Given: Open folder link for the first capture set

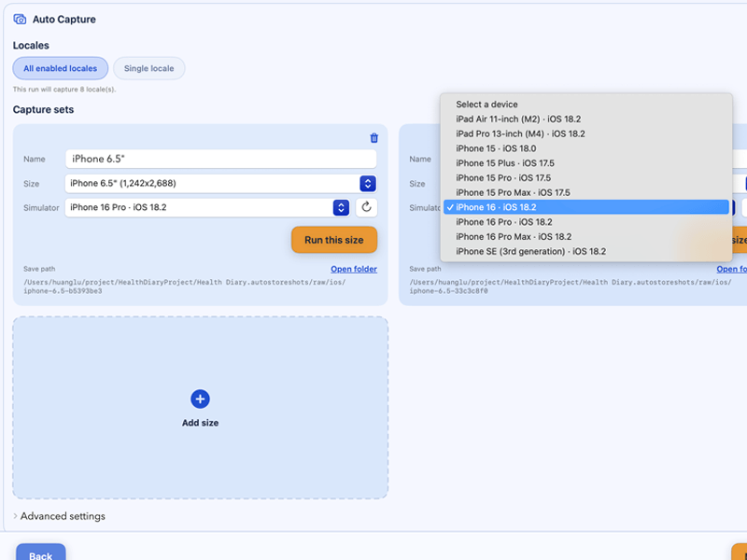Looking at the screenshot, I should [354, 269].
